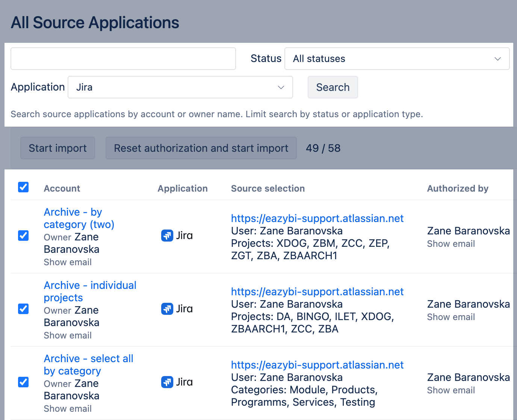Viewport: 517px width, 420px height.
Task: Click the 'All Source Applications' page heading
Action: tap(95, 23)
